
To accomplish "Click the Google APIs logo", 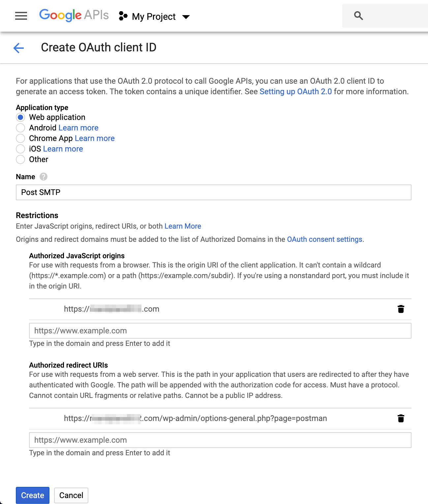I will click(x=74, y=15).
